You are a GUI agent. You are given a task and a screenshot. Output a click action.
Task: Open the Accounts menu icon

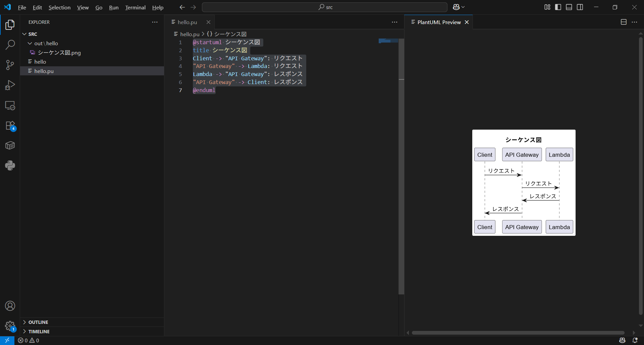point(10,306)
